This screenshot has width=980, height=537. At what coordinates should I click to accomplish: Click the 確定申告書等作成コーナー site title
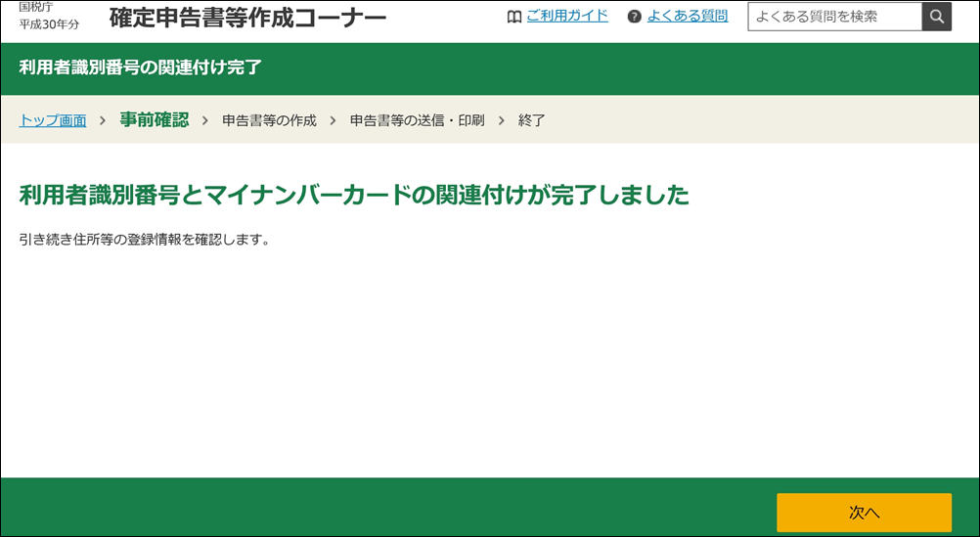[248, 19]
